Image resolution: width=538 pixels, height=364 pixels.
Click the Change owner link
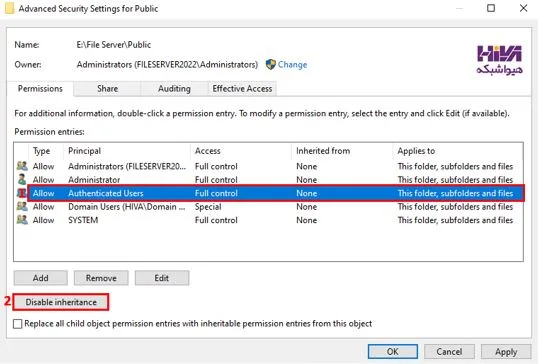point(292,64)
